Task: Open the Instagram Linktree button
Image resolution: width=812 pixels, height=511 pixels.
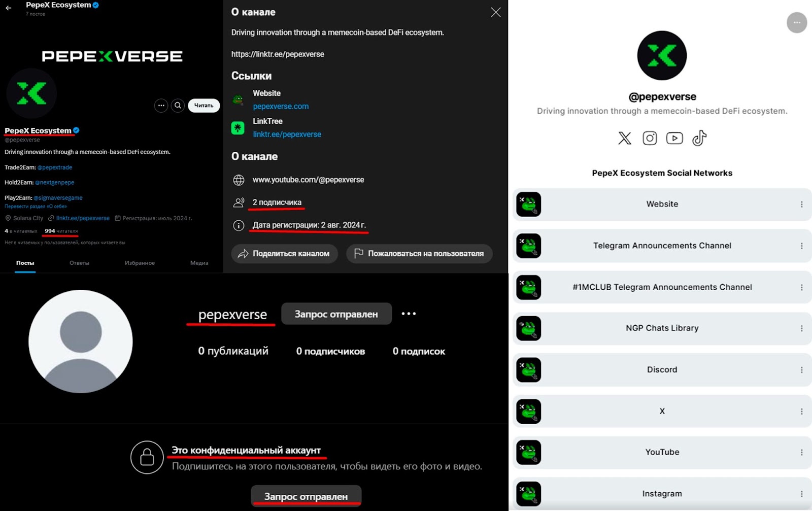Action: [x=662, y=494]
